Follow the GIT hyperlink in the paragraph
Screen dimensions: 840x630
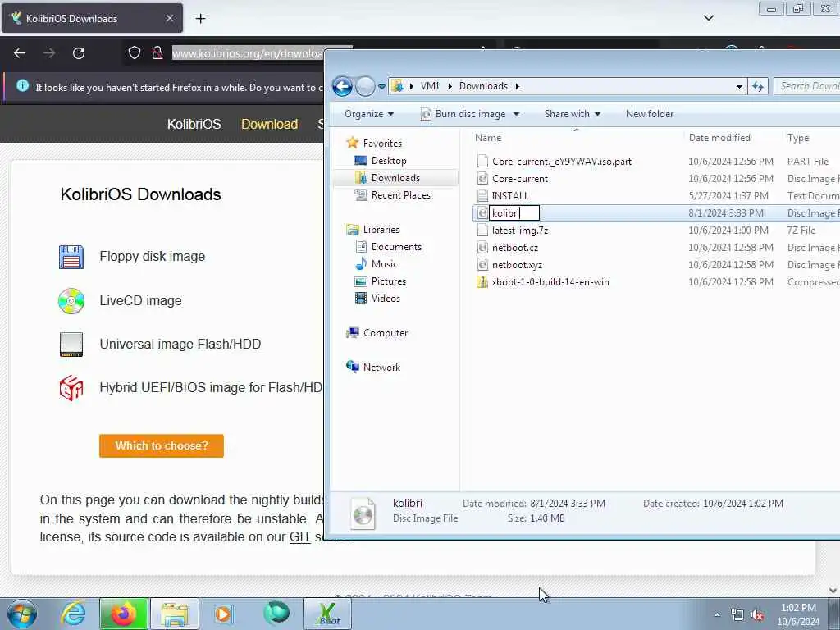click(300, 536)
